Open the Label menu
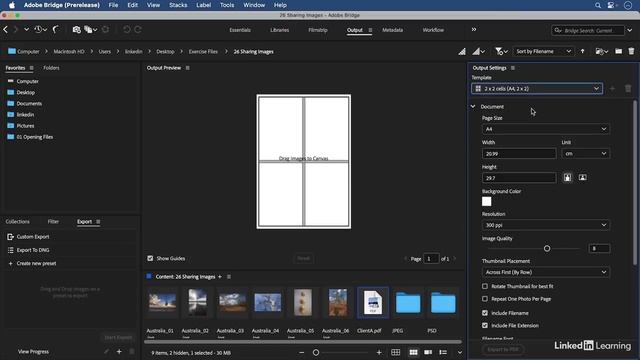The width and height of the screenshot is (640, 360). point(203,5)
